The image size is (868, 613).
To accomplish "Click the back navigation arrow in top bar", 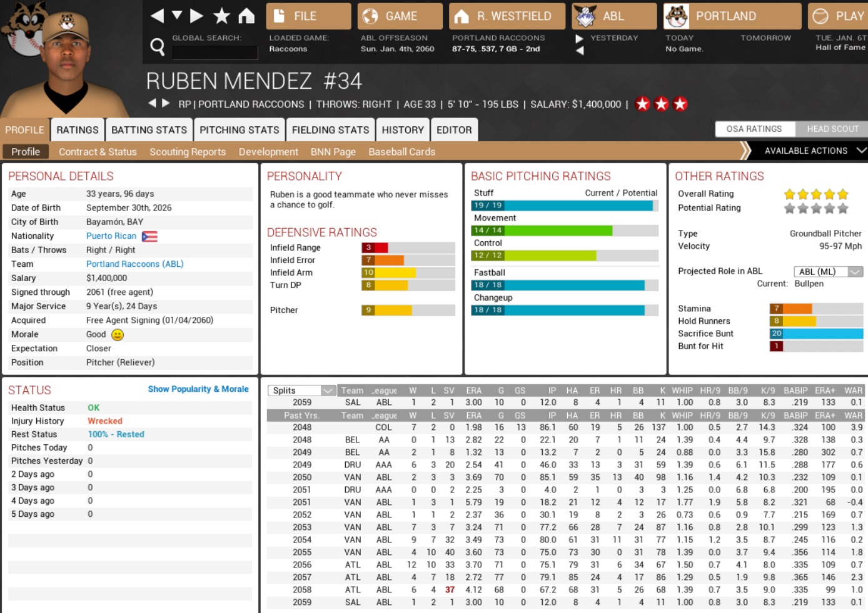I will tap(157, 16).
